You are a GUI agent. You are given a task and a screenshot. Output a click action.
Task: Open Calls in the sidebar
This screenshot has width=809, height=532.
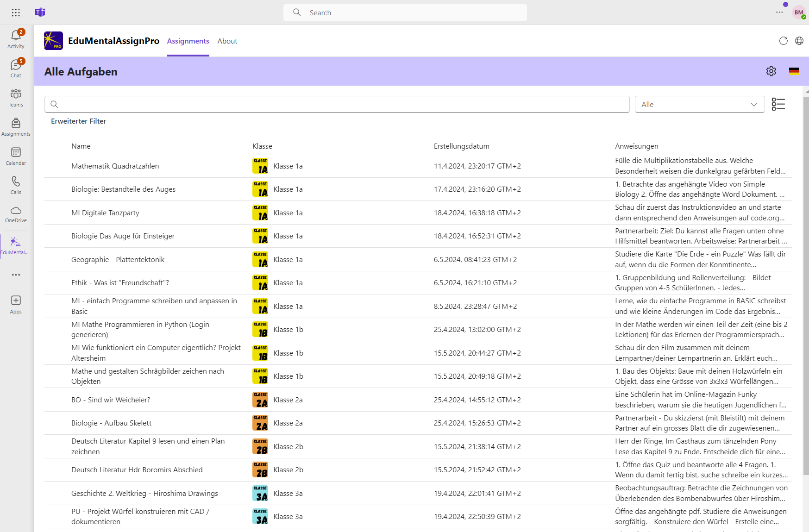pos(16,185)
